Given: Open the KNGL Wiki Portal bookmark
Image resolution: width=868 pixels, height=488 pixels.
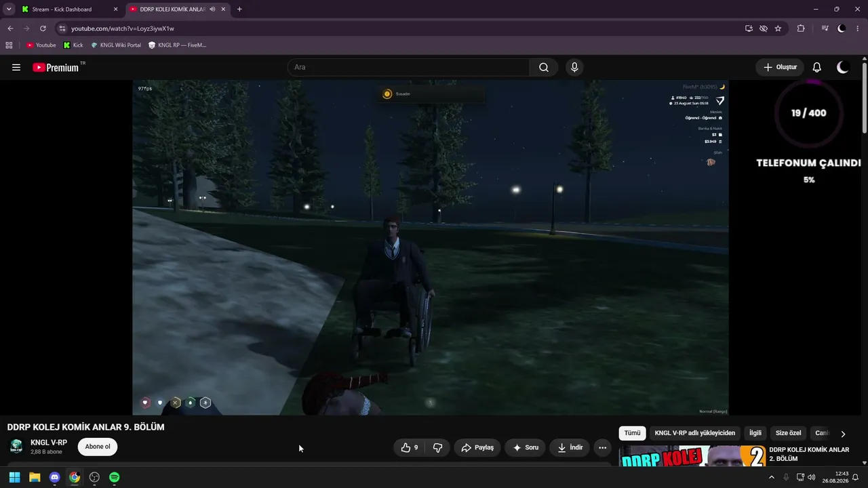Looking at the screenshot, I should point(116,45).
